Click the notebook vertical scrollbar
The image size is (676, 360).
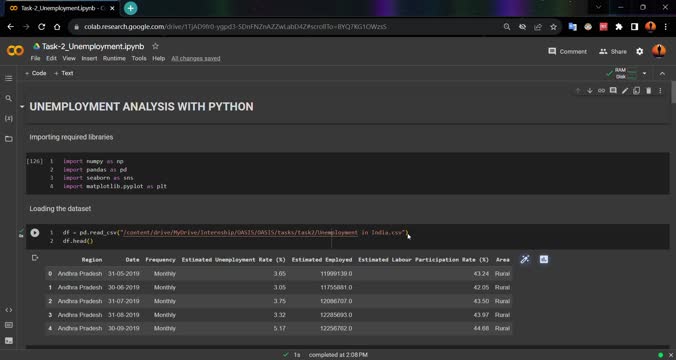(x=673, y=92)
